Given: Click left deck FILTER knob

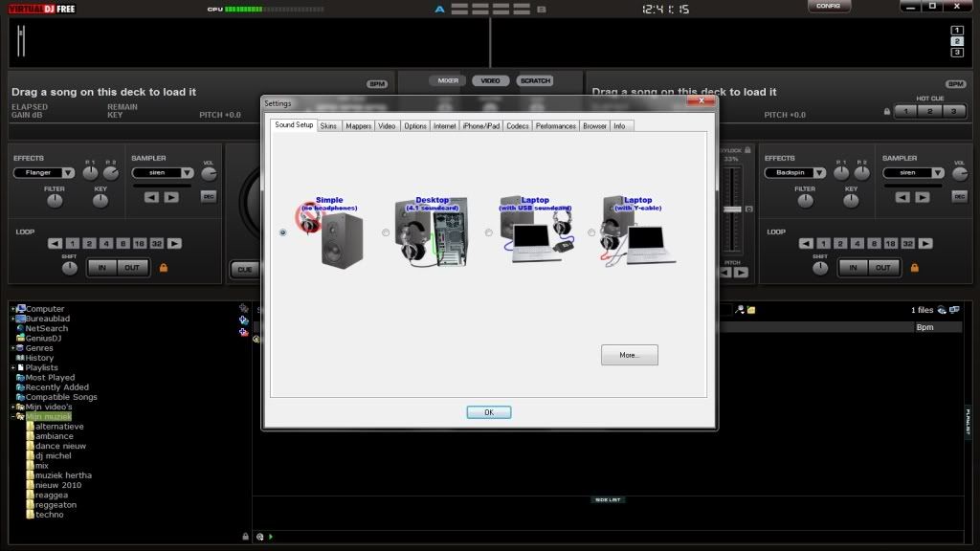Looking at the screenshot, I should 55,201.
